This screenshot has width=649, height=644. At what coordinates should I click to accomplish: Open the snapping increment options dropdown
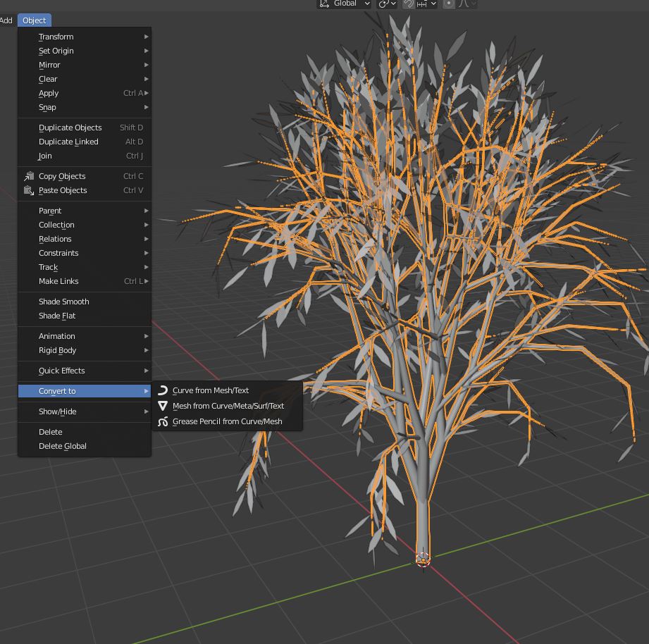(x=433, y=4)
